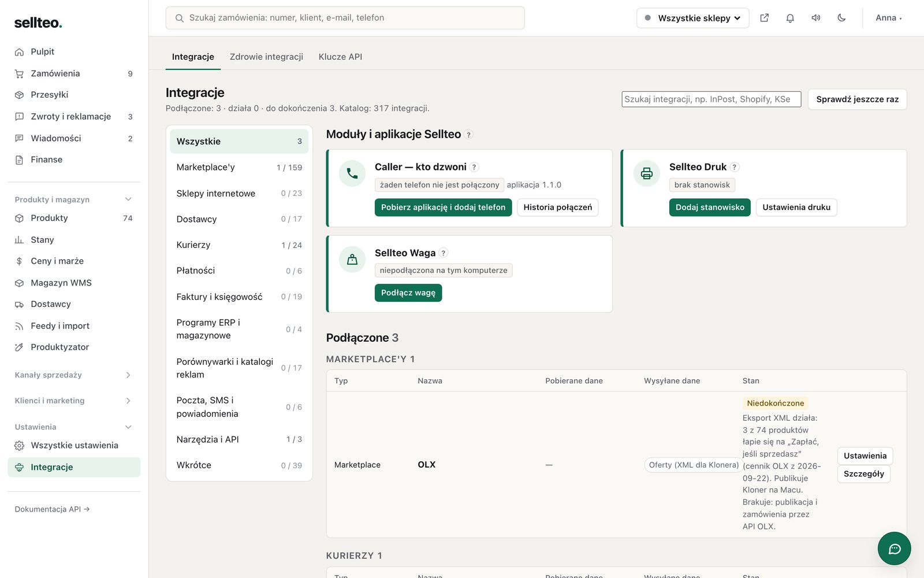Viewport: 924px width, 578px height.
Task: Switch to dark mode moon icon
Action: [x=841, y=18]
